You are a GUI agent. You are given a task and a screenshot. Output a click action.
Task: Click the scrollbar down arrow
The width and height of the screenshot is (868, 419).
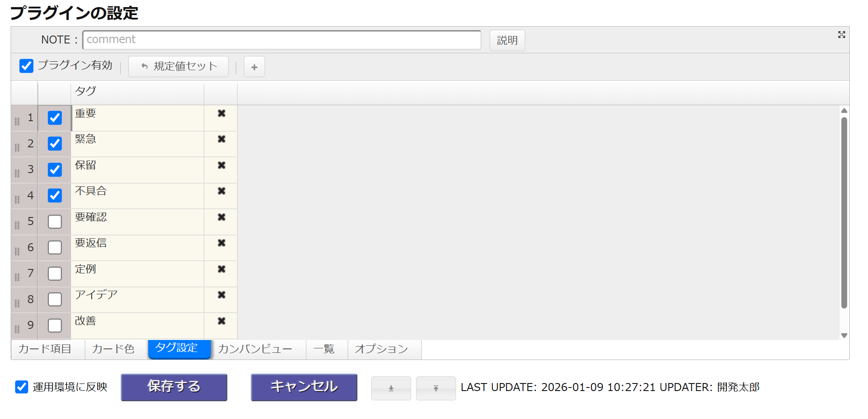tap(844, 336)
